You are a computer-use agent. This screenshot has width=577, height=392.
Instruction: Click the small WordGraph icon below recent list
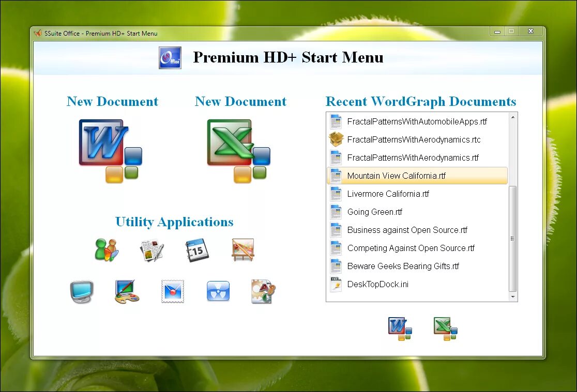point(400,329)
